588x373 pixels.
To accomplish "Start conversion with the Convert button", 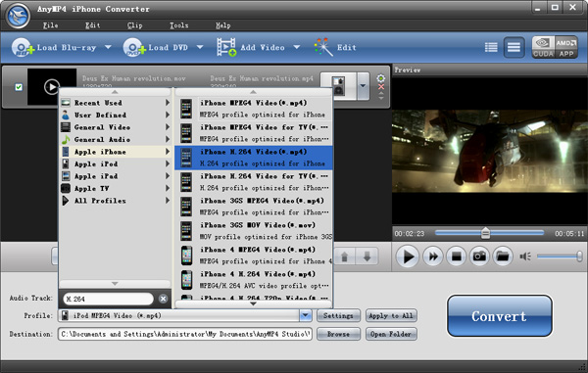I will point(499,316).
